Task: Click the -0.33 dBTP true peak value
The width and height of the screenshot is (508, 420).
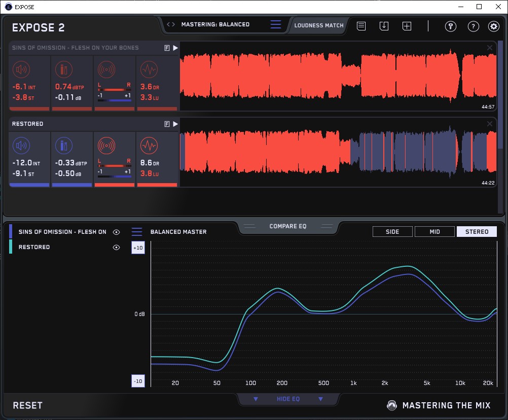Action: click(71, 163)
